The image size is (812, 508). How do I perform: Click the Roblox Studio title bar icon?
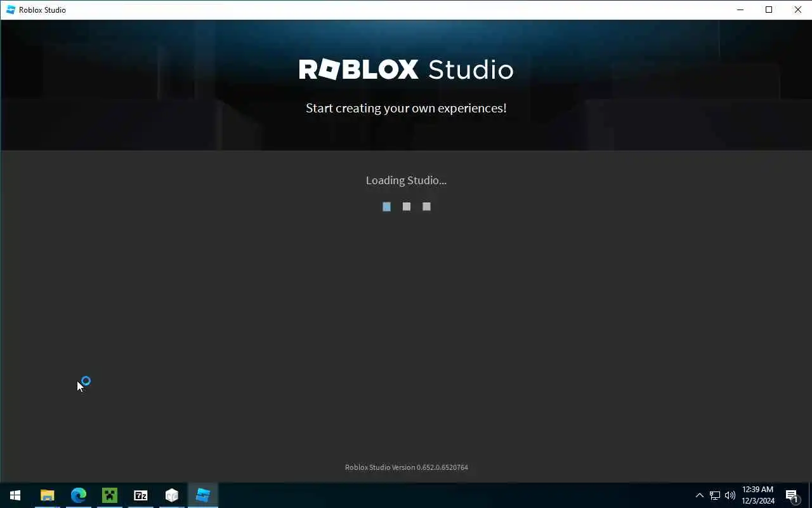click(x=10, y=10)
